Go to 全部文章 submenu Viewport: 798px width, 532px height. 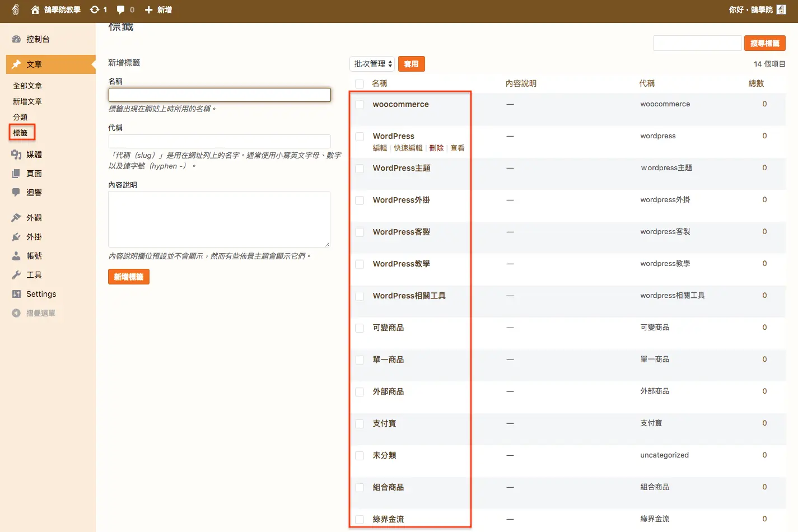click(x=27, y=86)
